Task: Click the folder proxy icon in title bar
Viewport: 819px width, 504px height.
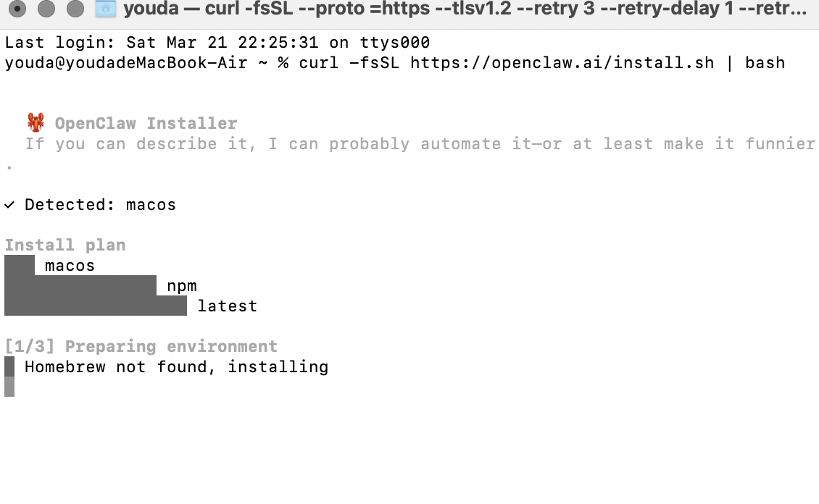Action: 106,9
